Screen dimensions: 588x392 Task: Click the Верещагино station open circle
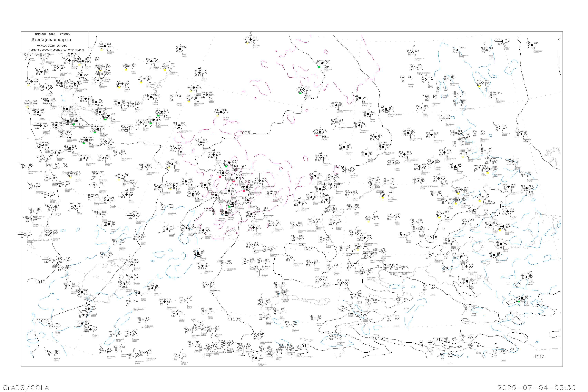413,53
